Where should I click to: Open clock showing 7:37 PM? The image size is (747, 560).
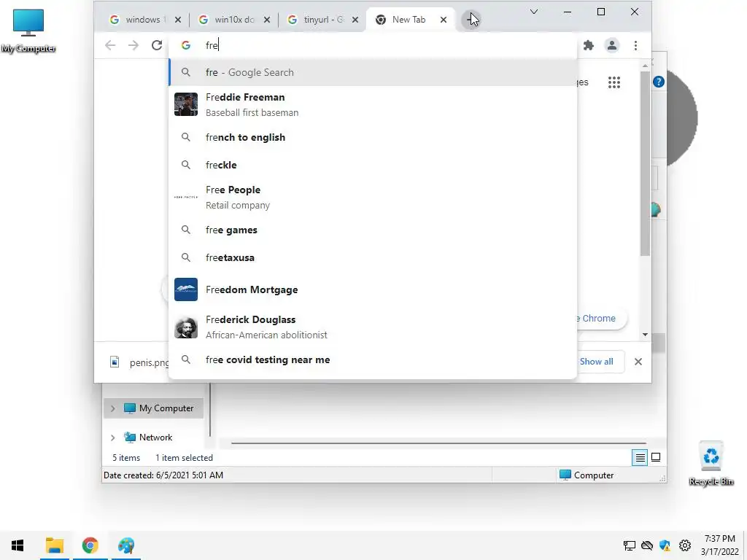(x=719, y=545)
